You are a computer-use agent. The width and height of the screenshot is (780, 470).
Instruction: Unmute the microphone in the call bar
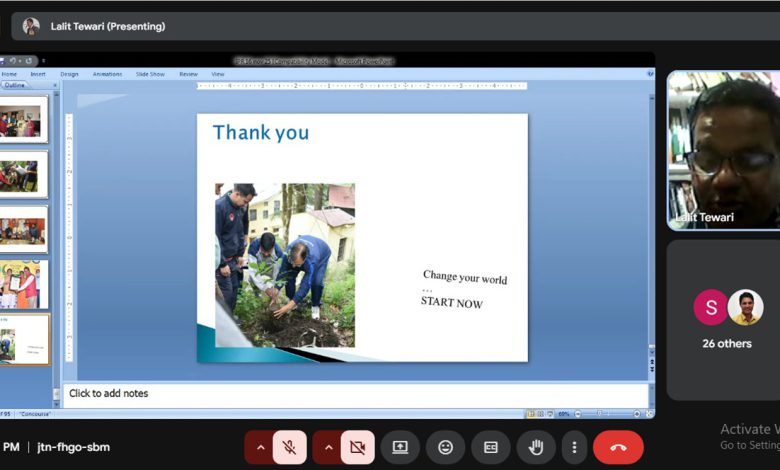coord(289,447)
